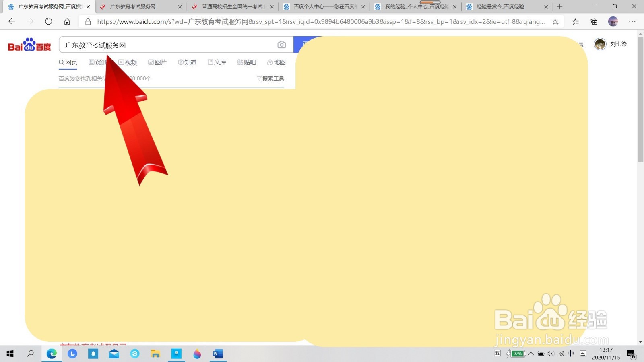The image size is (644, 362).
Task: Click the battery power icon in tray
Action: pos(541,354)
